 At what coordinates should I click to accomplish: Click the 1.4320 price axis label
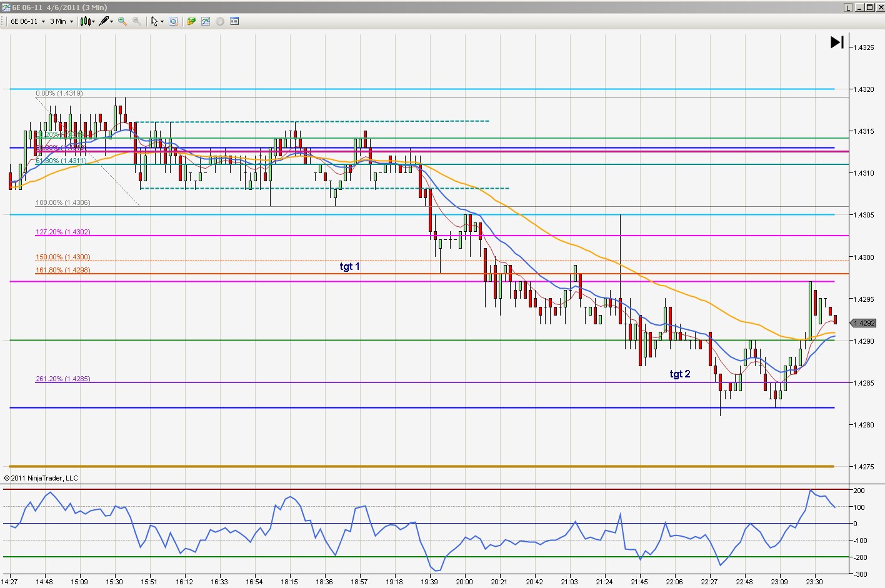pos(864,89)
